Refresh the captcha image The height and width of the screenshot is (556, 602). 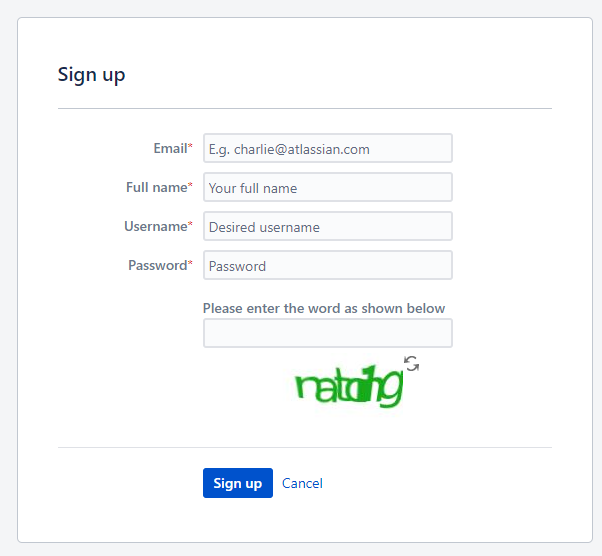(411, 363)
